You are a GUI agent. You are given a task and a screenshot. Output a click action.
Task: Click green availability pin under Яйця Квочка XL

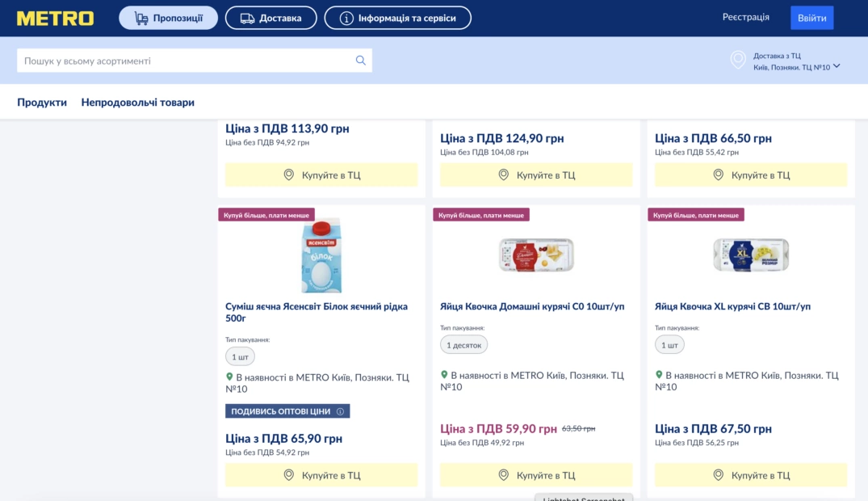coord(659,375)
